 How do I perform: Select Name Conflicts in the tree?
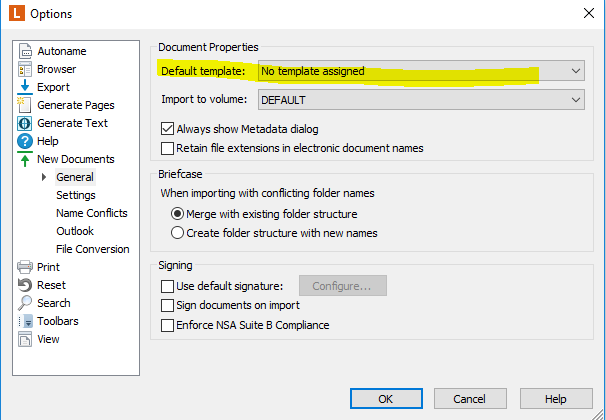pos(92,213)
